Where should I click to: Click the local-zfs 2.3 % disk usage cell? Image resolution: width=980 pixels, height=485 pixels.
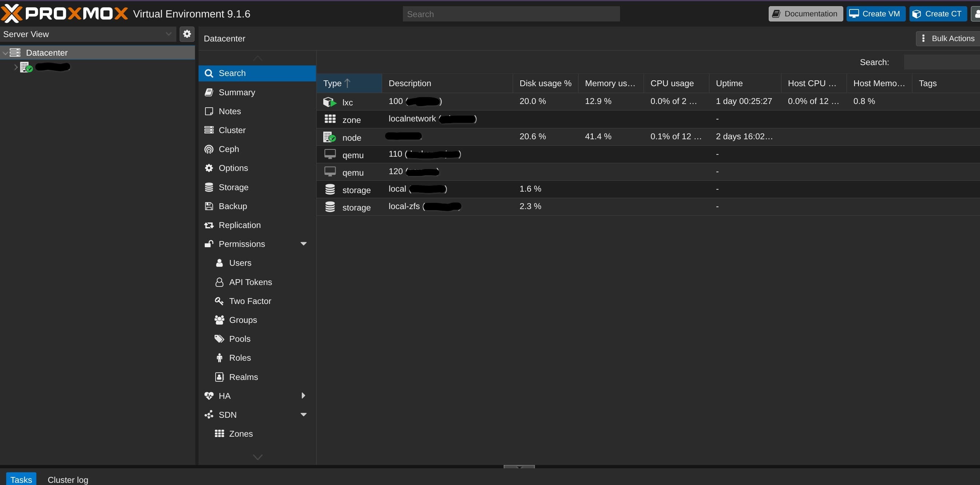point(545,206)
